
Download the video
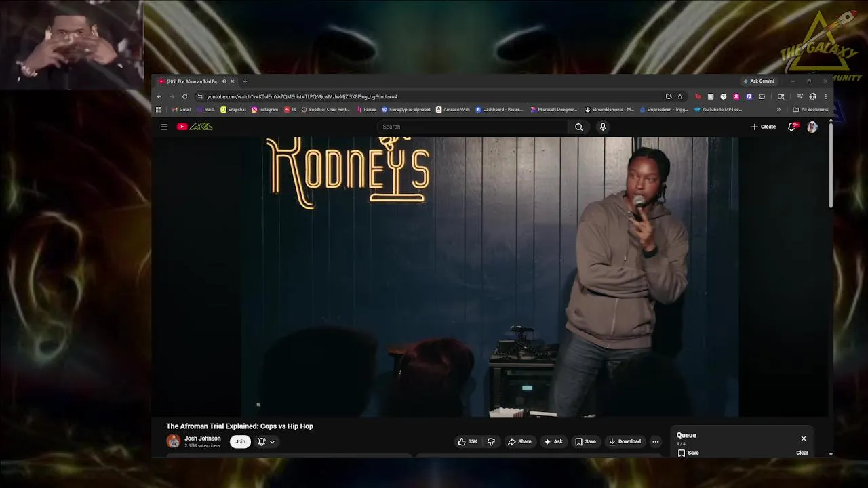(625, 441)
